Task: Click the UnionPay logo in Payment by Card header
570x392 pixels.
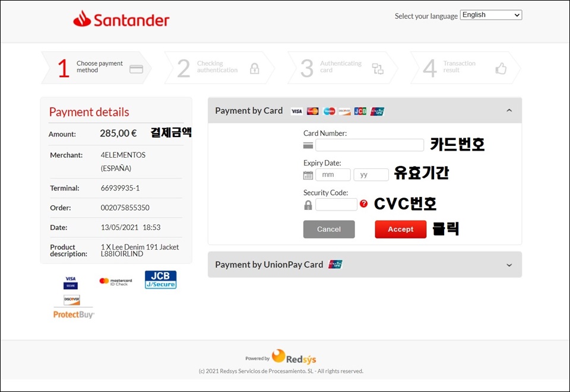Action: 377,111
